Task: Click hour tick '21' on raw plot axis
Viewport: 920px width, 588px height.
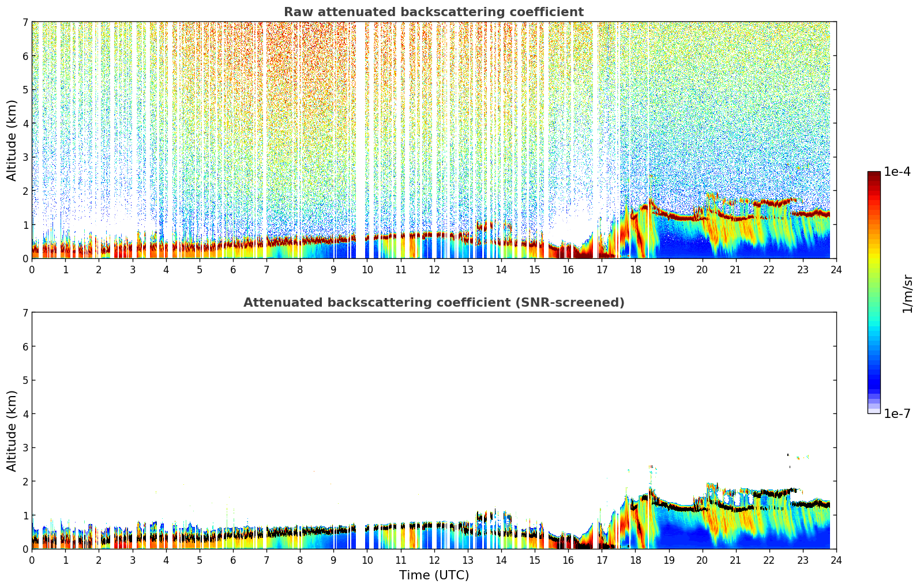Action: pos(735,269)
